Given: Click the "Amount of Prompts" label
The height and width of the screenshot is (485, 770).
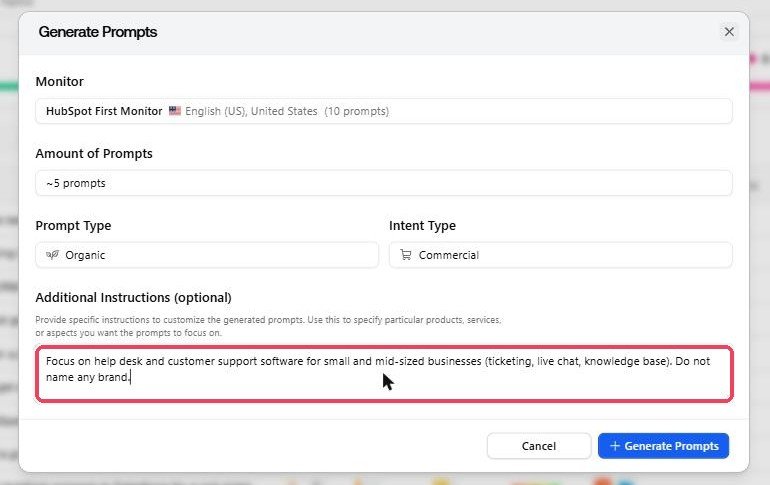Looking at the screenshot, I should (x=94, y=154).
